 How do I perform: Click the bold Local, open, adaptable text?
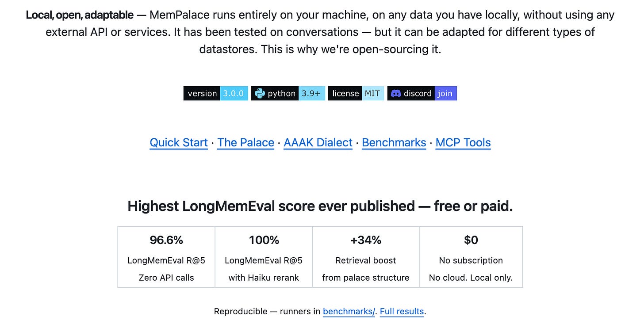80,15
